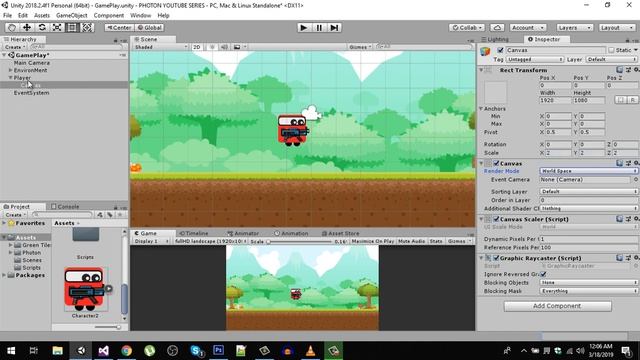This screenshot has height=360, width=640.
Task: Select Character2 asset thumbnail
Action: click(85, 289)
